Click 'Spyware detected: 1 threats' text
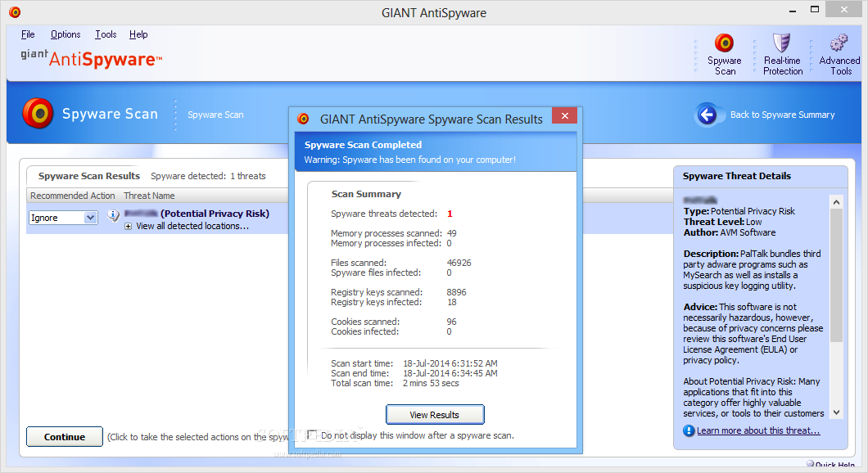868x473 pixels. (x=208, y=176)
